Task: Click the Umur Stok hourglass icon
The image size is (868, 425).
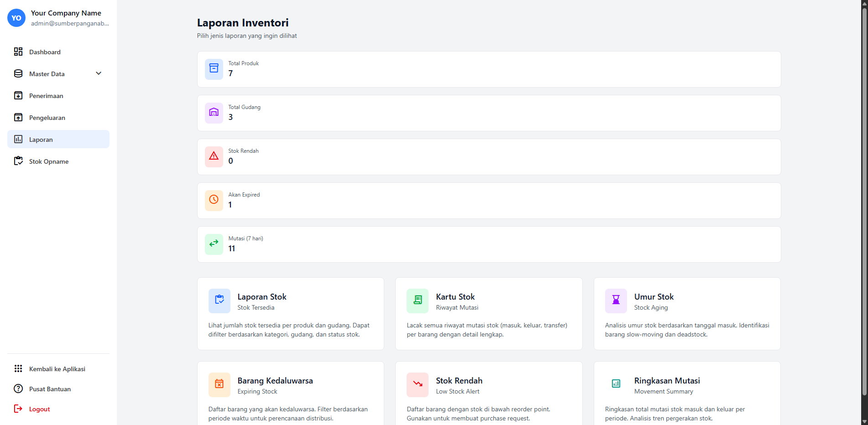Action: (x=616, y=301)
